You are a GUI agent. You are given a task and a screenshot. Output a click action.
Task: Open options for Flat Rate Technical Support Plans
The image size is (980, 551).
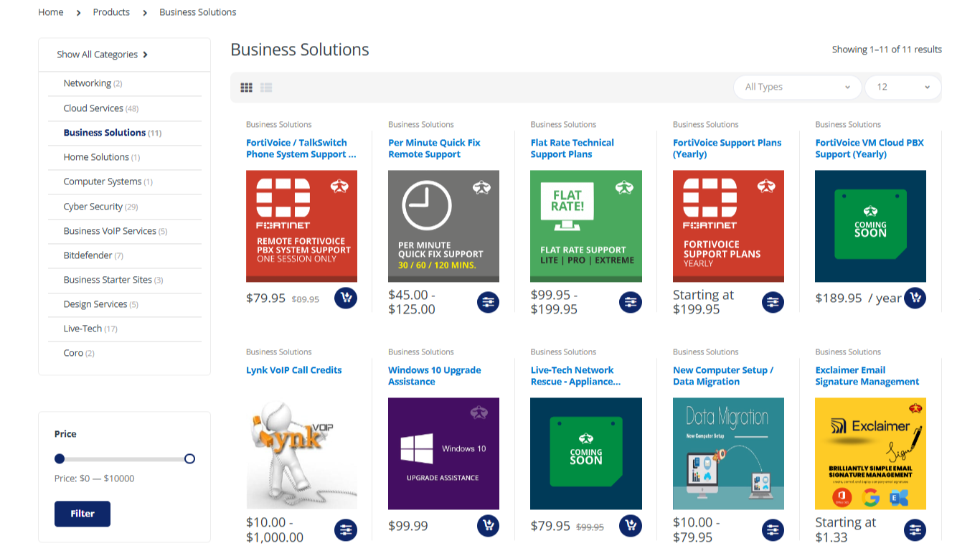(x=631, y=302)
